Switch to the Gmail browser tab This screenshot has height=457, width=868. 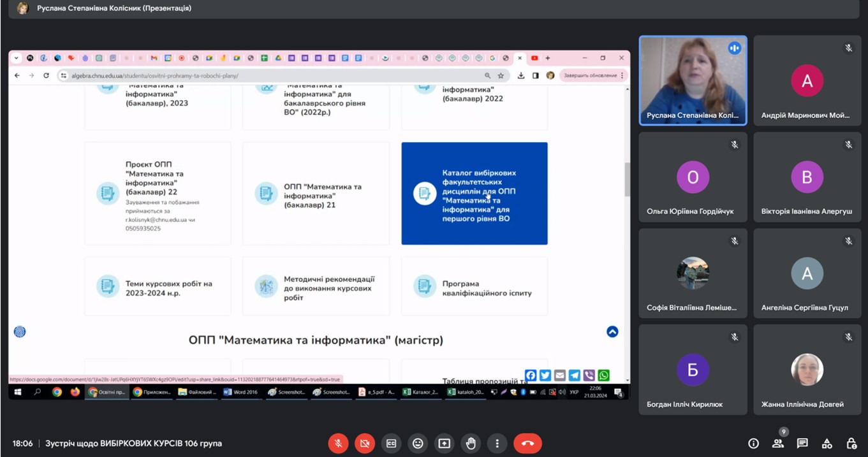tap(154, 58)
